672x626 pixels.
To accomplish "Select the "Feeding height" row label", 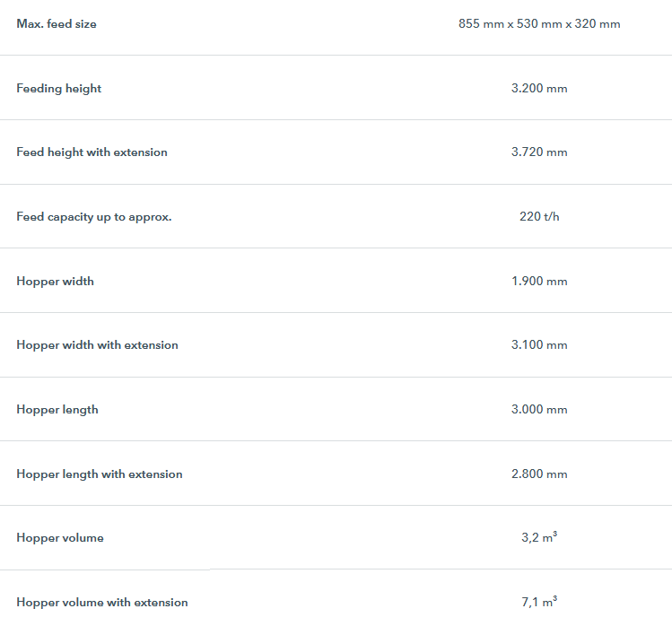I will point(59,88).
